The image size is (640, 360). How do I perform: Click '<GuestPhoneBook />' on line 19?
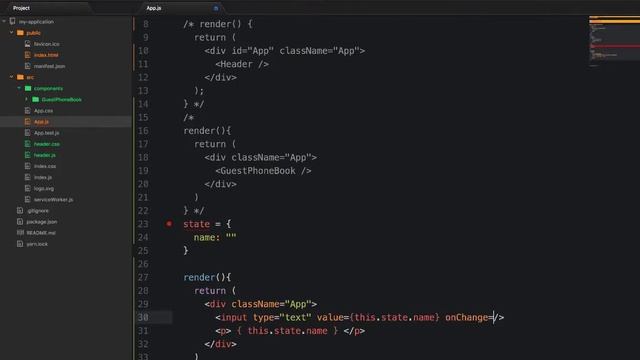263,171
